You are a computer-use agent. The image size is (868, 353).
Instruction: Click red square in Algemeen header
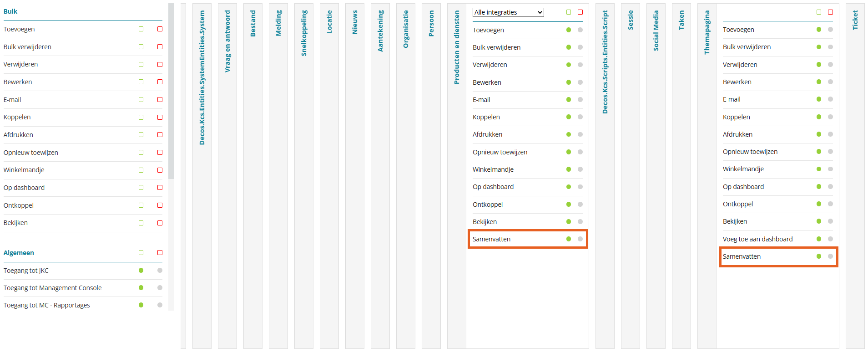pyautogui.click(x=160, y=253)
